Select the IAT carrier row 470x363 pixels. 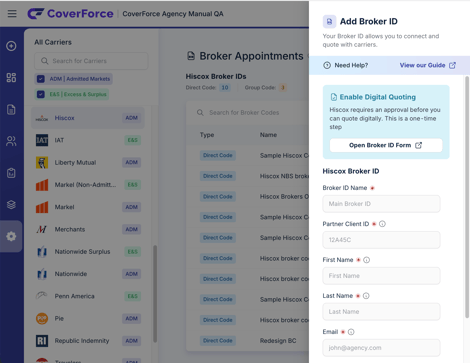click(88, 140)
